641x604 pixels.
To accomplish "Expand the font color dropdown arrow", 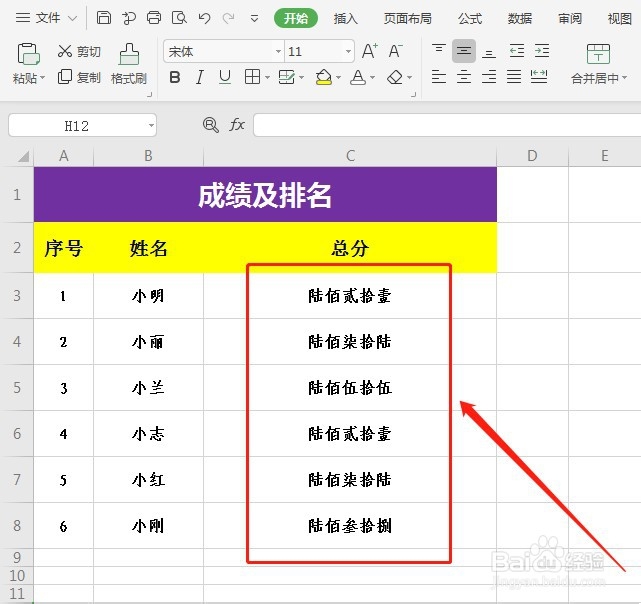I will 372,77.
